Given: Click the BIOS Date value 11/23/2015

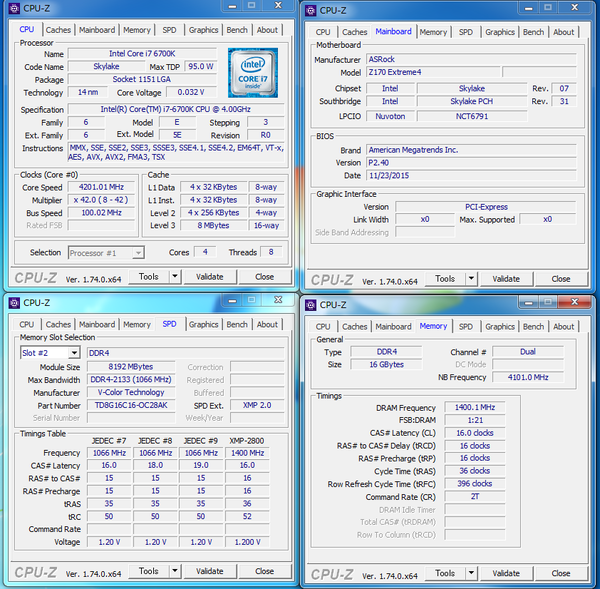Looking at the screenshot, I should 471,175.
